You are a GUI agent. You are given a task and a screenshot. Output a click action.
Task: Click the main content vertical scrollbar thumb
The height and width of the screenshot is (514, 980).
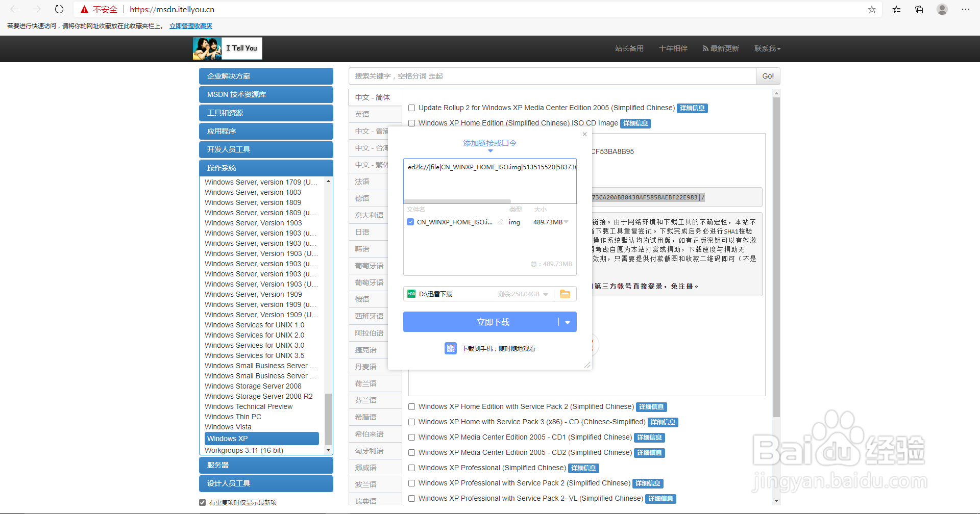pyautogui.click(x=776, y=258)
